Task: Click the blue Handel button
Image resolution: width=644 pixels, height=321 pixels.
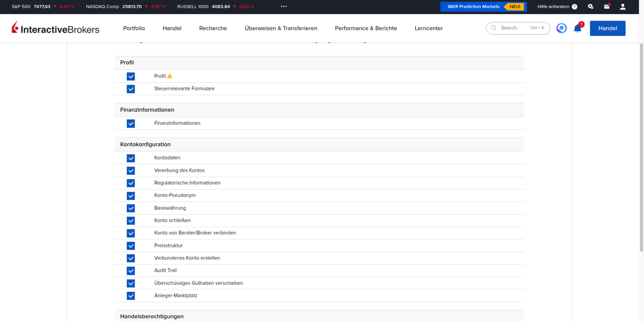Action: point(608,28)
